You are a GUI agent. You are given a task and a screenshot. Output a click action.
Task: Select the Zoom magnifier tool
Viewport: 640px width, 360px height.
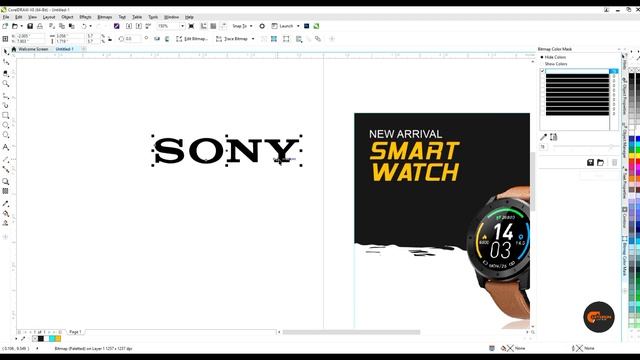click(x=6, y=84)
